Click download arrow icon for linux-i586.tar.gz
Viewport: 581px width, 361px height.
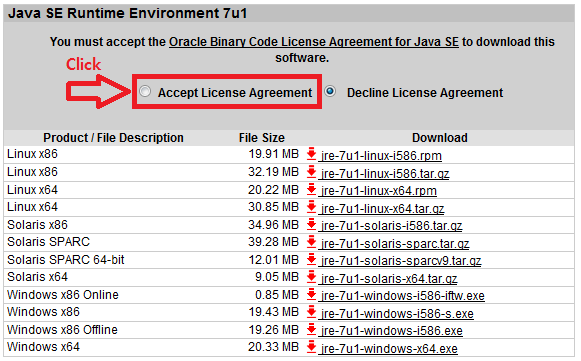[x=312, y=171]
